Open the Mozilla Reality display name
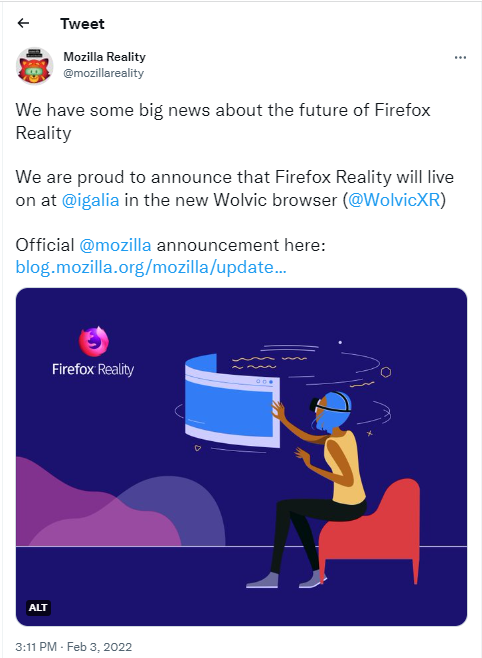 (104, 57)
